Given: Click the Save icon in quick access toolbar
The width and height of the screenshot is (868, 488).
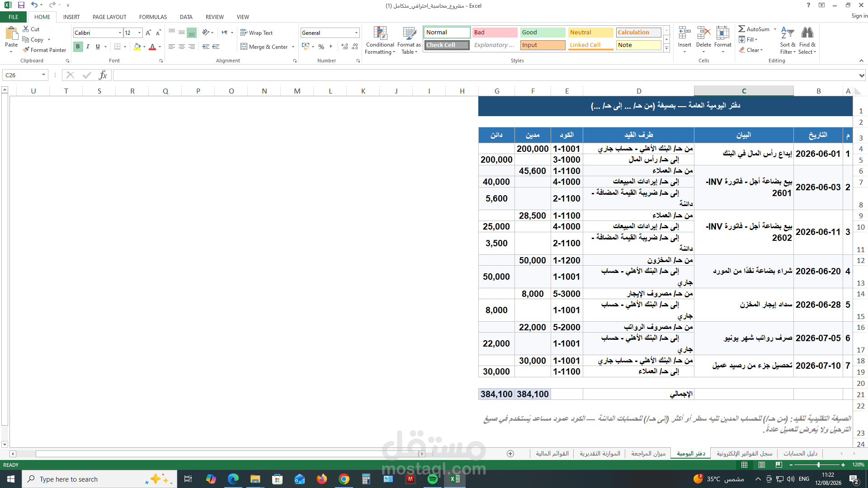Looking at the screenshot, I should pos(21,5).
